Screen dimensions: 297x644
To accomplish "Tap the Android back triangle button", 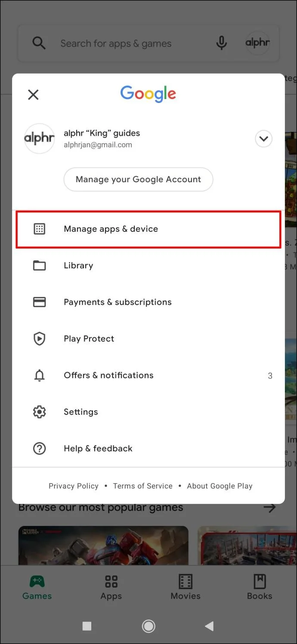I will click(x=209, y=626).
